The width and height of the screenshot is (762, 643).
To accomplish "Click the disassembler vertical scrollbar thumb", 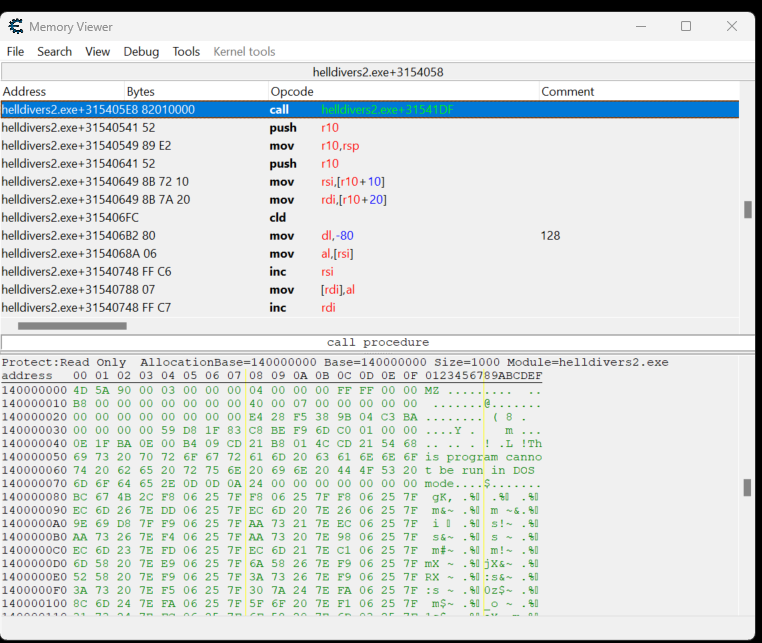I will click(x=748, y=209).
